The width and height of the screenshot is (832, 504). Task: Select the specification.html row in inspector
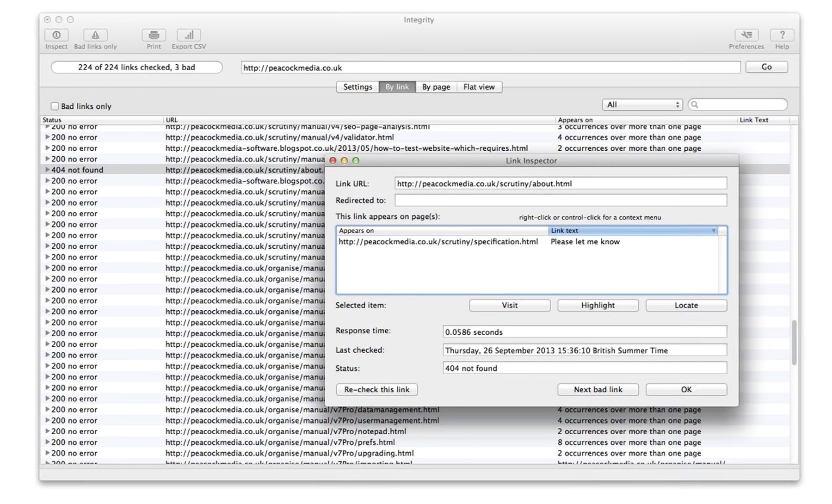coord(527,242)
